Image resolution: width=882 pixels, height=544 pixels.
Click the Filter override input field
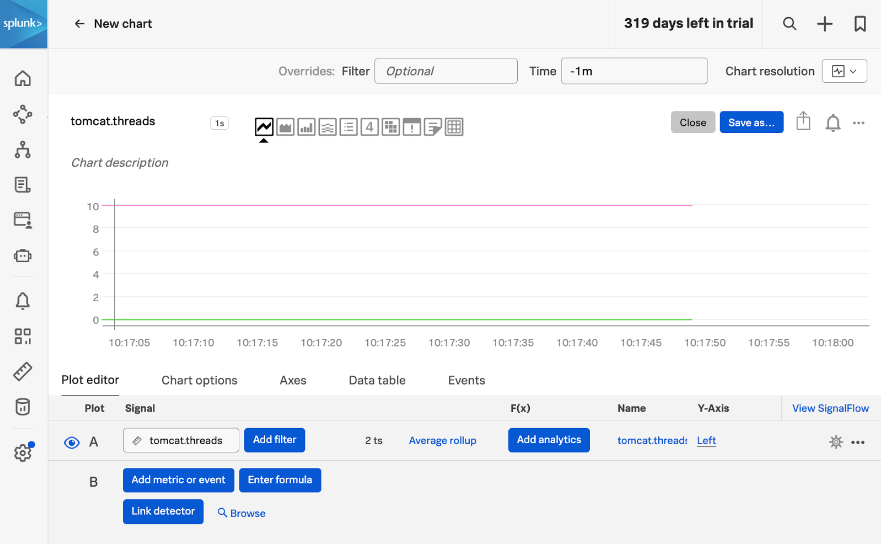pos(445,71)
